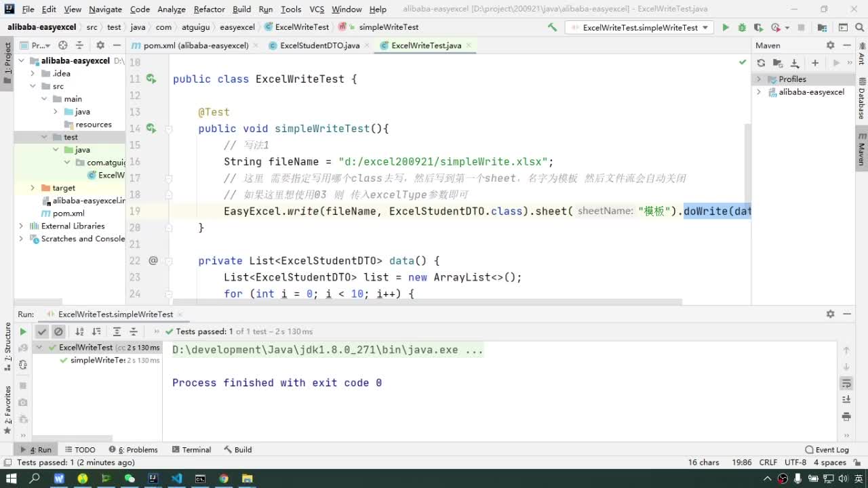Sort test results by duration
Screen dimensions: 868x488
(96, 331)
